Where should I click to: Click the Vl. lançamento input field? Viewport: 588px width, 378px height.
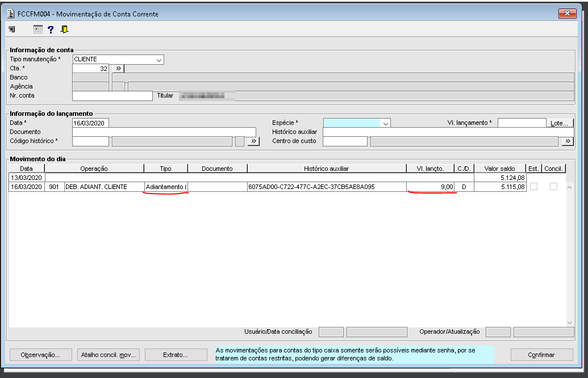click(x=522, y=123)
